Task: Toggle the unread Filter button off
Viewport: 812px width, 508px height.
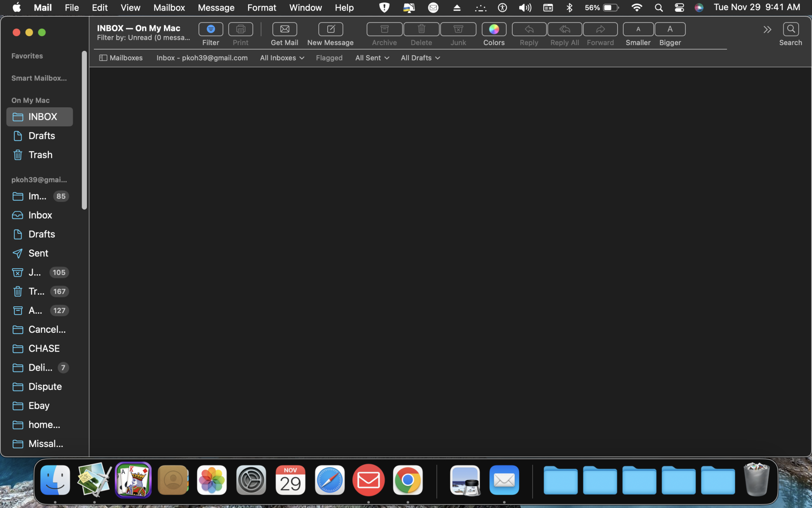Action: pos(210,29)
